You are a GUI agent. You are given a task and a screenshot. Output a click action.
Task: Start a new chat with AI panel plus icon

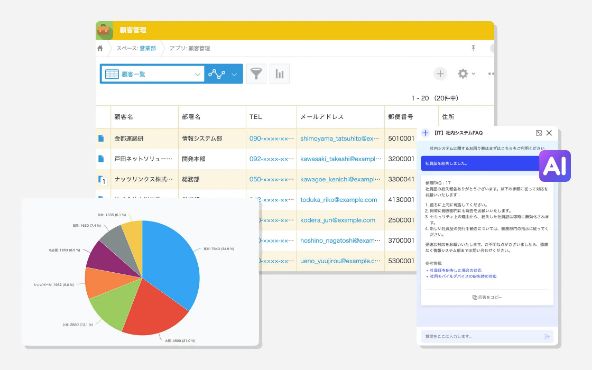[x=426, y=133]
